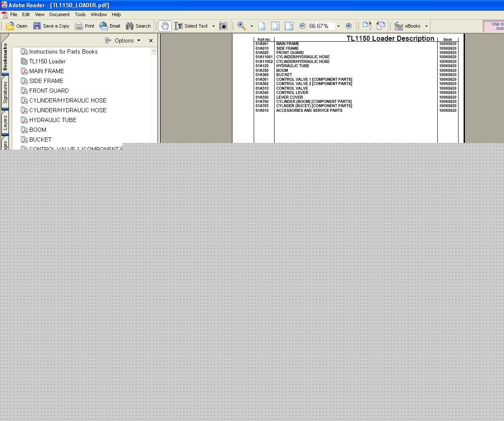Click the Fit Page icon
504x421 pixels.
click(x=275, y=26)
